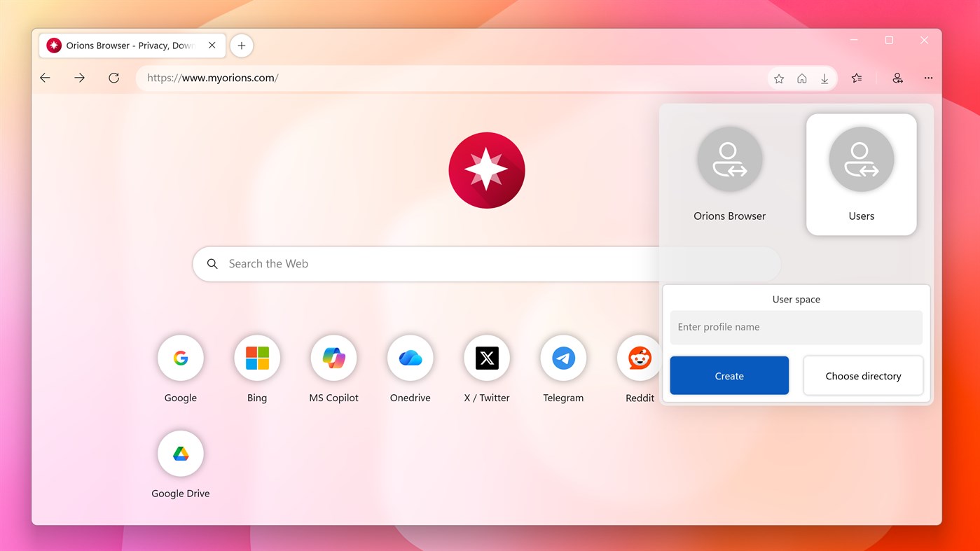Viewport: 980px width, 551px height.
Task: Switch to the Orions Browser profile
Action: click(x=729, y=174)
